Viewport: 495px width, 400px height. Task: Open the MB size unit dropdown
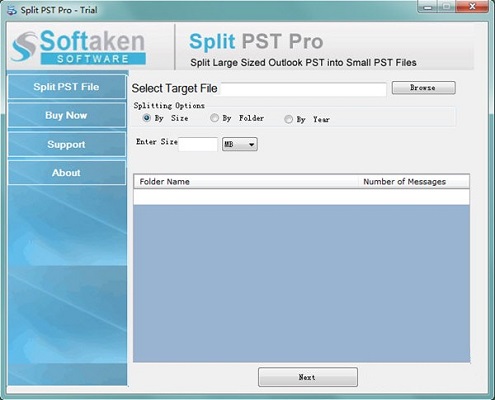[x=240, y=144]
